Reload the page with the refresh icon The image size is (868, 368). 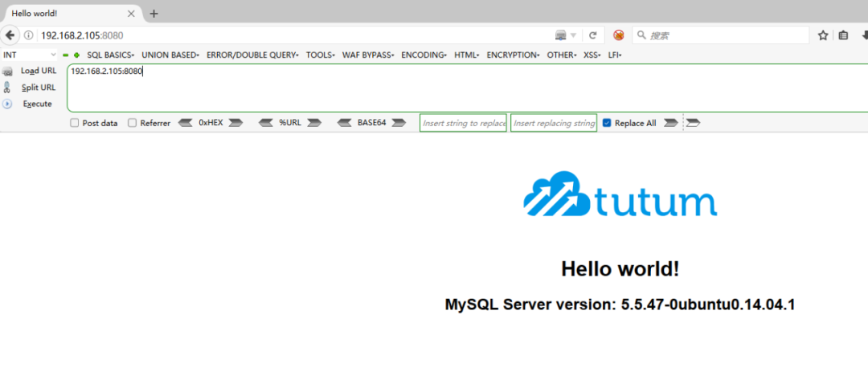593,35
